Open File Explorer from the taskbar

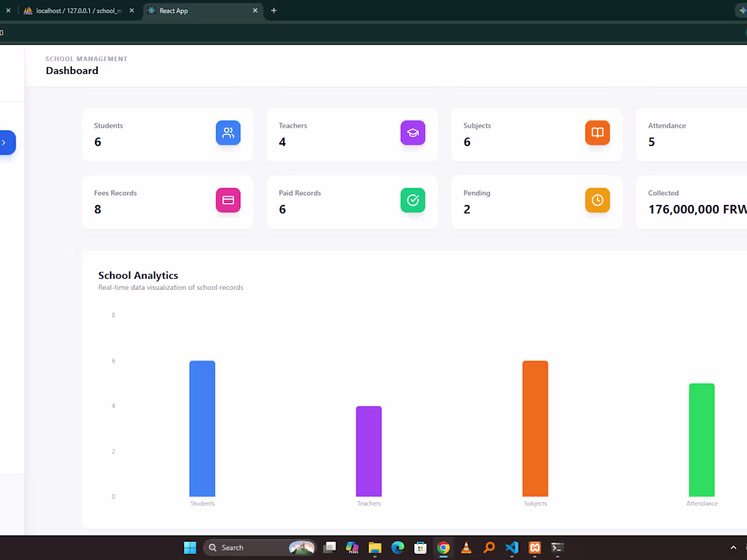(375, 548)
